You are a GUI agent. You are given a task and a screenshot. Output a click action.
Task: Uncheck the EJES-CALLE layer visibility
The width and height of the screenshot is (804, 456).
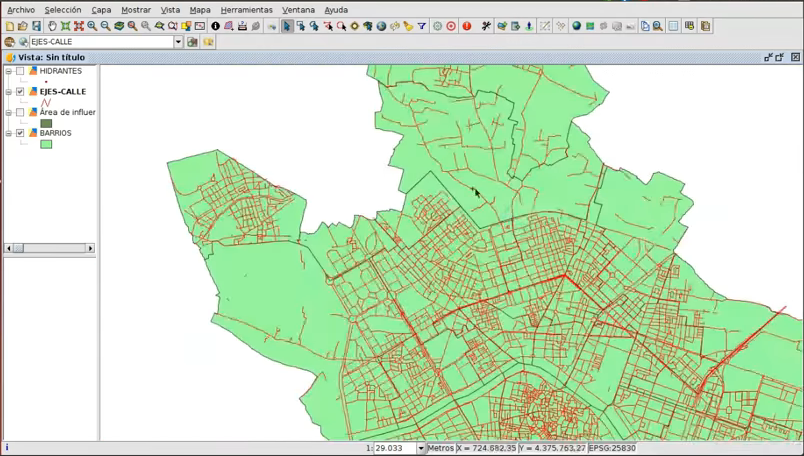(x=20, y=92)
